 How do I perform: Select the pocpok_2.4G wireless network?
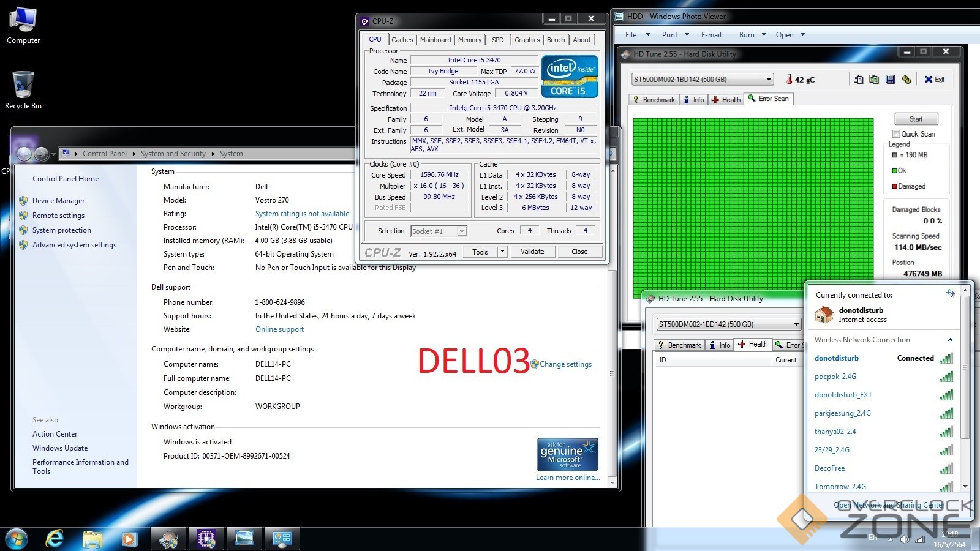835,377
